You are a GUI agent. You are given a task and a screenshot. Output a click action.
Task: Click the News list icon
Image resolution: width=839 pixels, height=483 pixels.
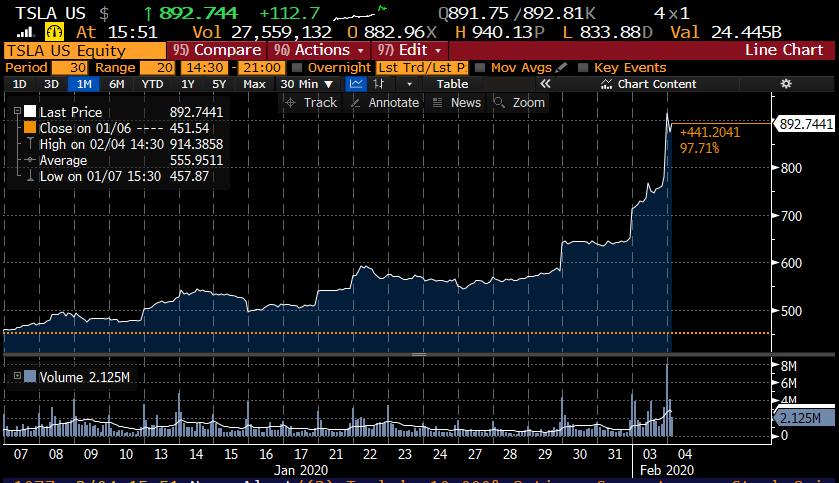[437, 103]
